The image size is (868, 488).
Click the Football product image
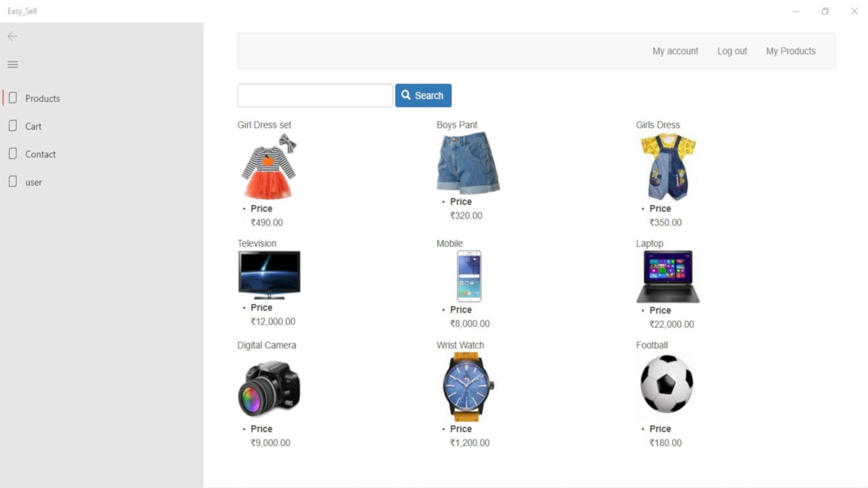(667, 384)
